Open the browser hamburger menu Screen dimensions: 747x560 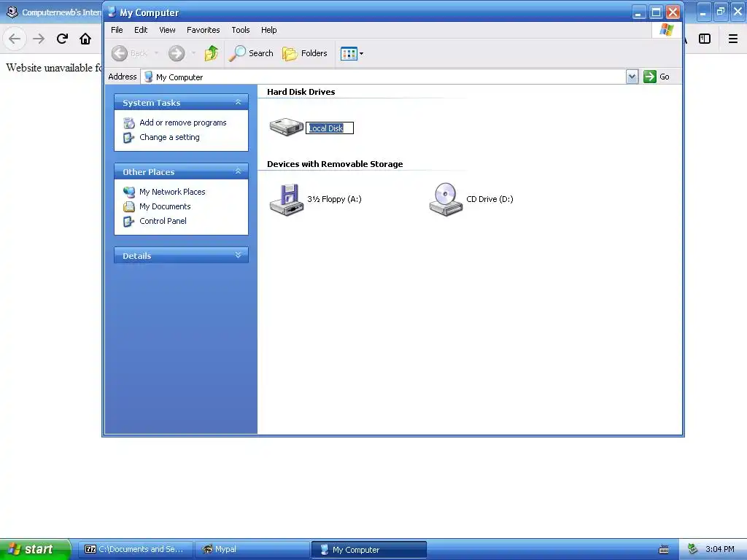(x=733, y=39)
